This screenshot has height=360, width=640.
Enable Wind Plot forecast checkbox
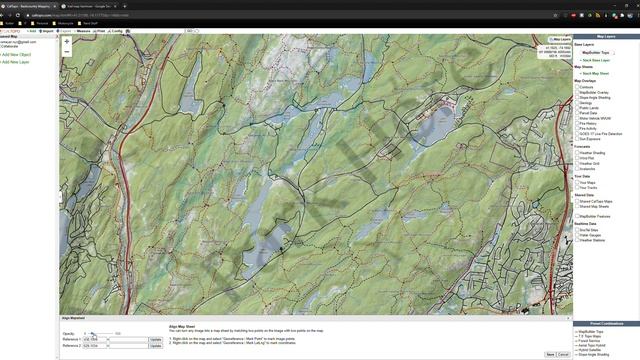577,158
